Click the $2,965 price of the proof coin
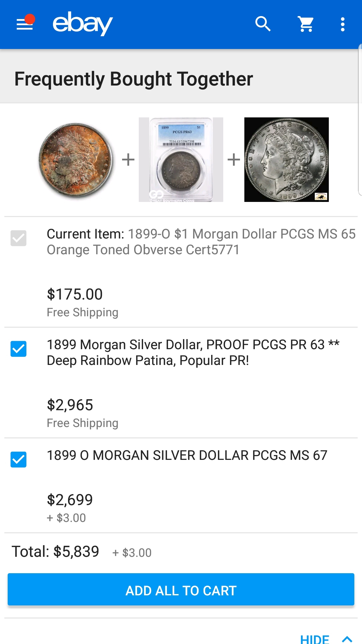 (x=70, y=405)
